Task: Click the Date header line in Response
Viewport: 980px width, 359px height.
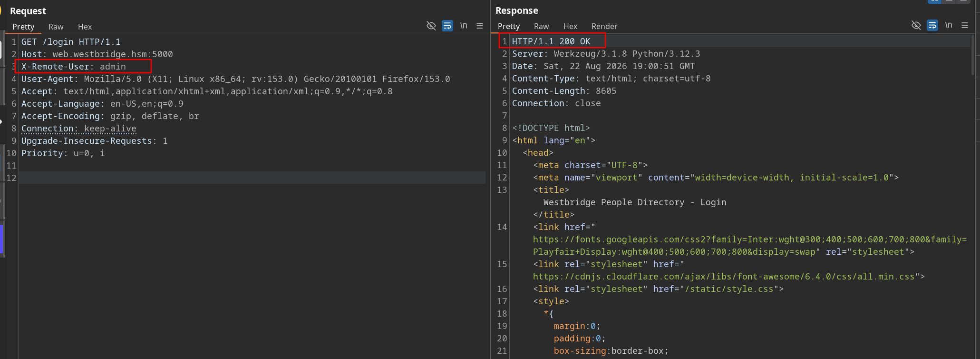Action: click(603, 66)
